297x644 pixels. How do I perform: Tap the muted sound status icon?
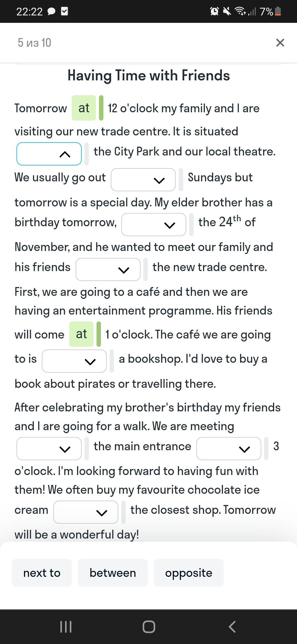coord(227,12)
